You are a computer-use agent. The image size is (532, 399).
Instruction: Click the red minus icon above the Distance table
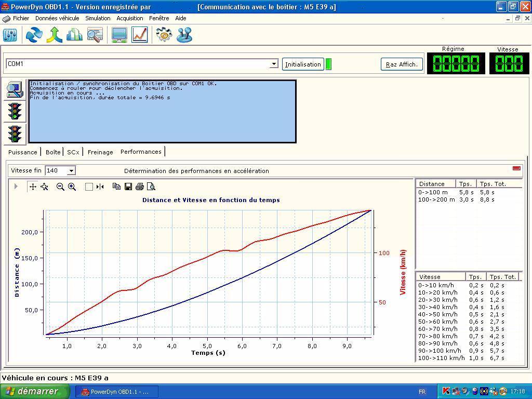point(516,168)
